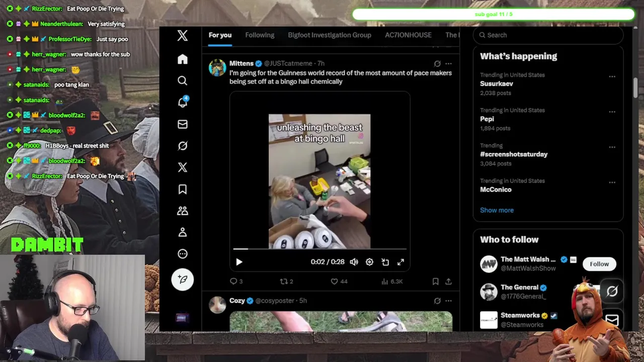Open Bigfoot Investigation Group tab

[x=330, y=35]
